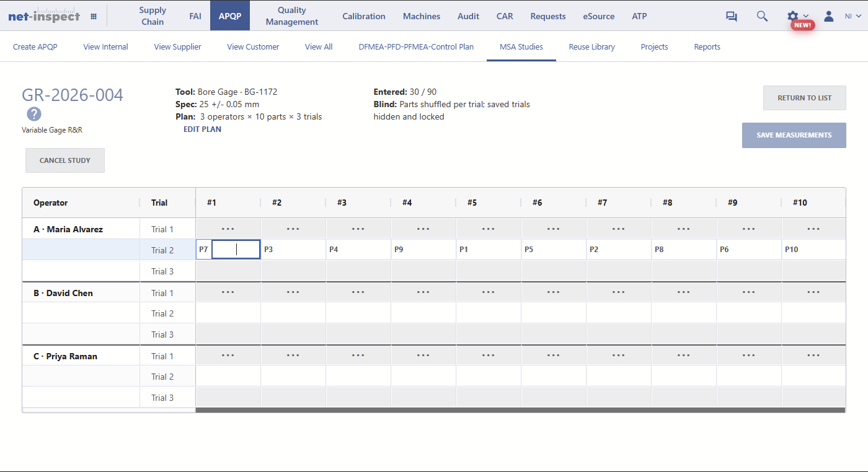
Task: Open the Reports tab
Action: [707, 46]
